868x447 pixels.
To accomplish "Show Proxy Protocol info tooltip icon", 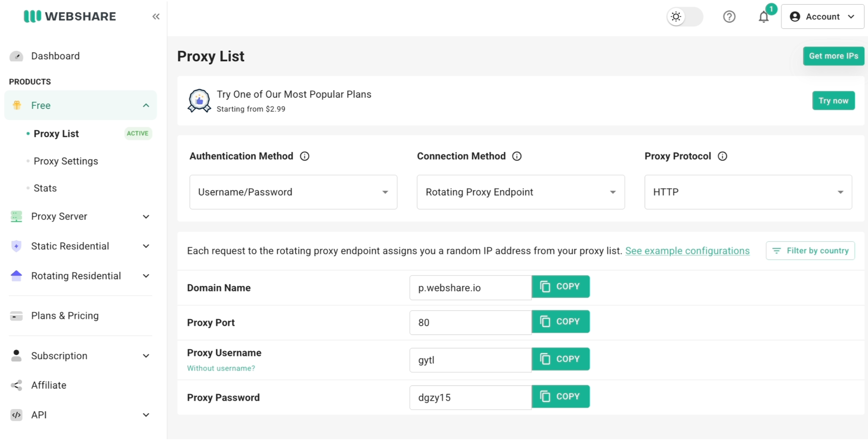I will click(723, 156).
